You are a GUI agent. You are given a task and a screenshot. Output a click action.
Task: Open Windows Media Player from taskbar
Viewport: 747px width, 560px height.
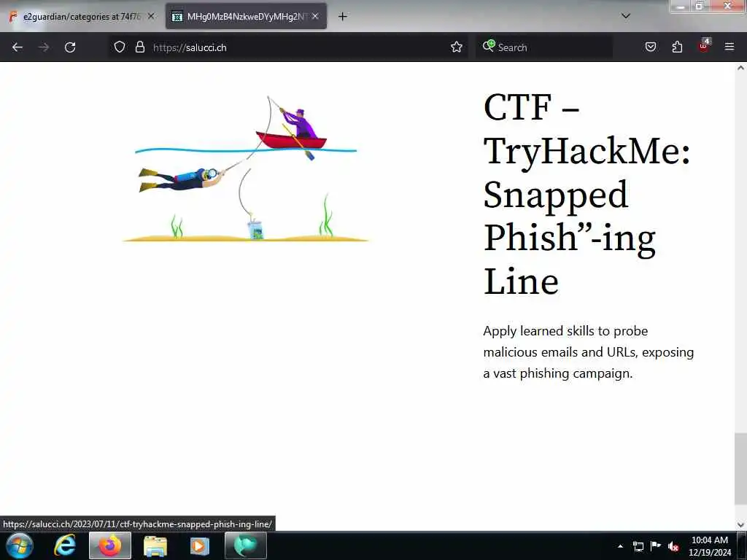200,545
